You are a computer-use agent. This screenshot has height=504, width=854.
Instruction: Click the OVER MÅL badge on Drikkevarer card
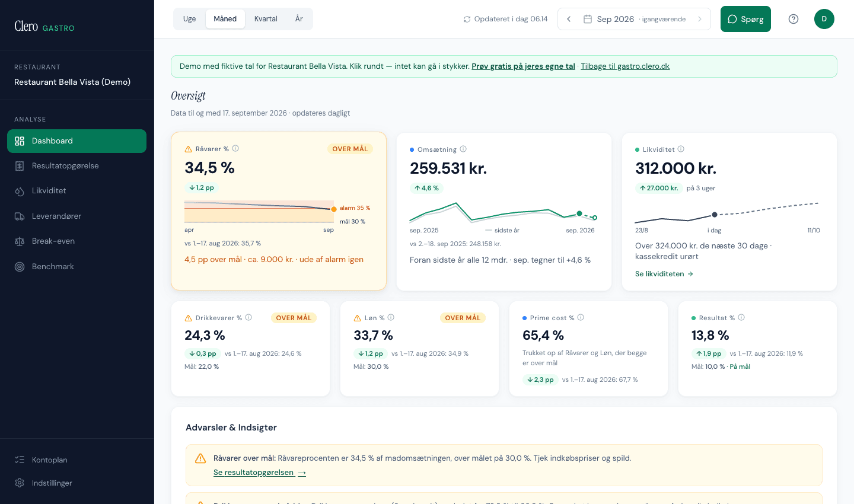[294, 318]
